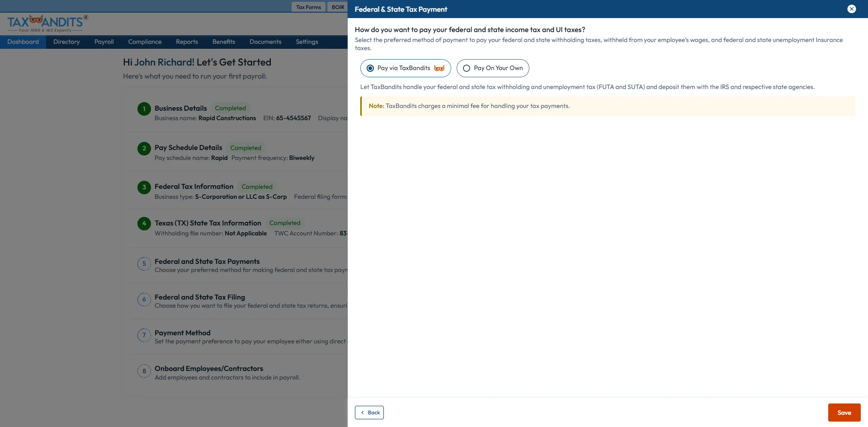Click business type S-Corporation or LLC as S-Corp

coord(241,197)
